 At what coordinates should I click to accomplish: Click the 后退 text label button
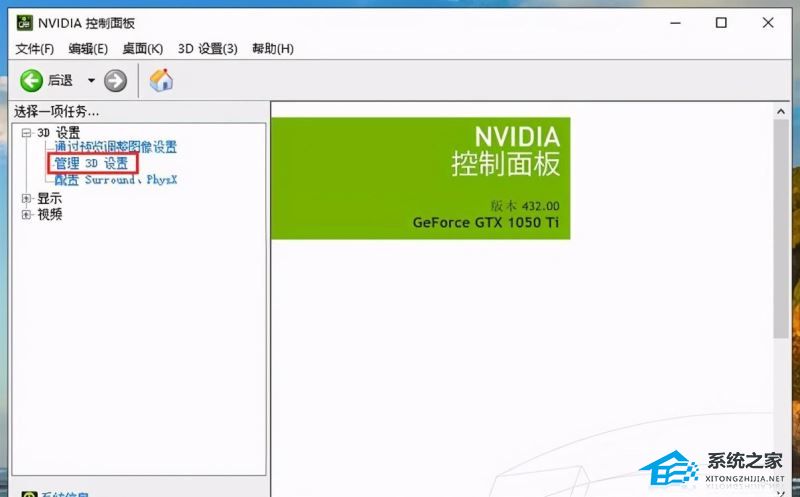pyautogui.click(x=61, y=81)
